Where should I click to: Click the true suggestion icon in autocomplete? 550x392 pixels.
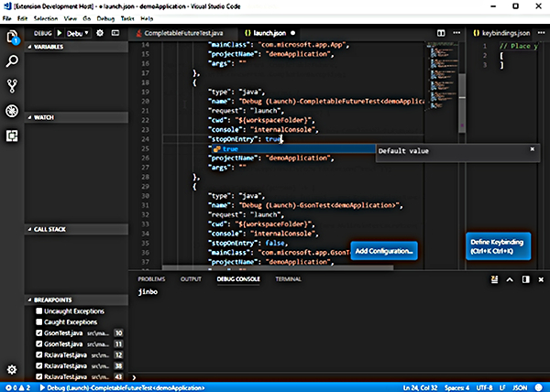[216, 149]
